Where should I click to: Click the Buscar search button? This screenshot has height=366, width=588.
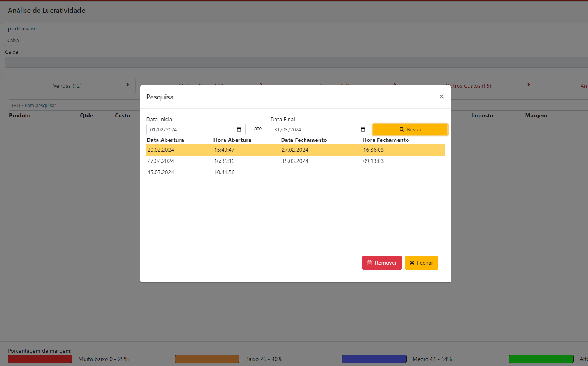coord(410,130)
